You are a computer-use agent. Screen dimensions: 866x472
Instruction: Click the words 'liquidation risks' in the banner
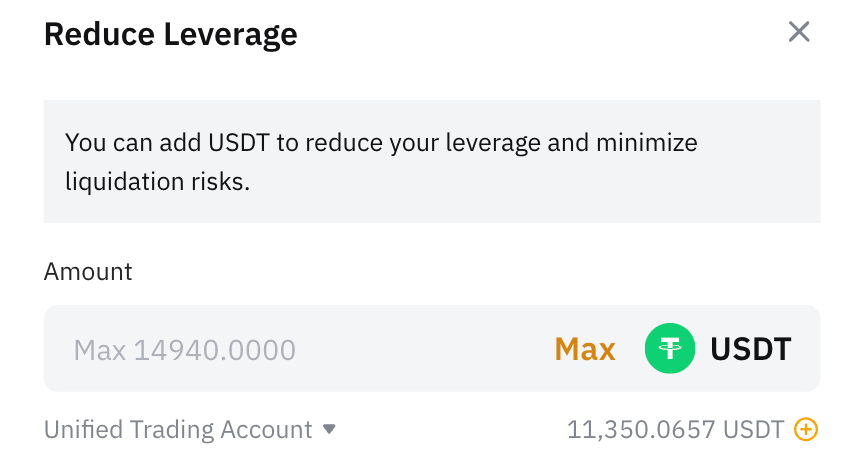154,182
